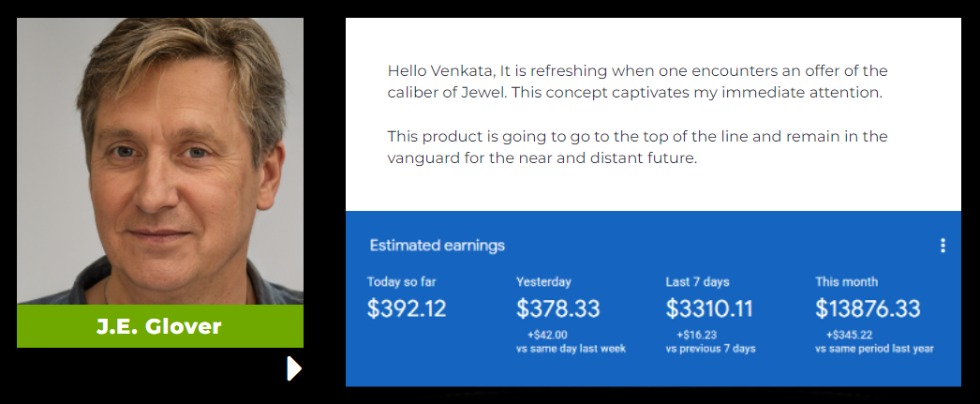Click the white next-slide arrow
The width and height of the screenshot is (980, 404).
click(x=294, y=368)
